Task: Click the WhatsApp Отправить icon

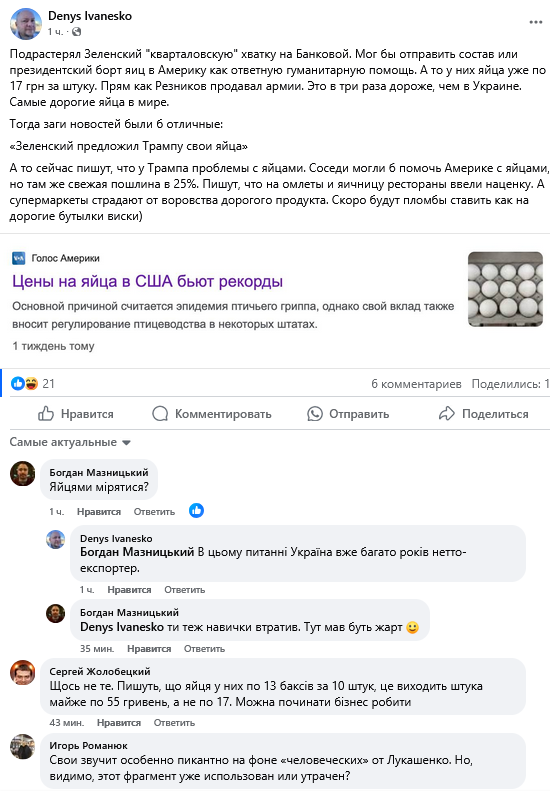Action: [315, 414]
